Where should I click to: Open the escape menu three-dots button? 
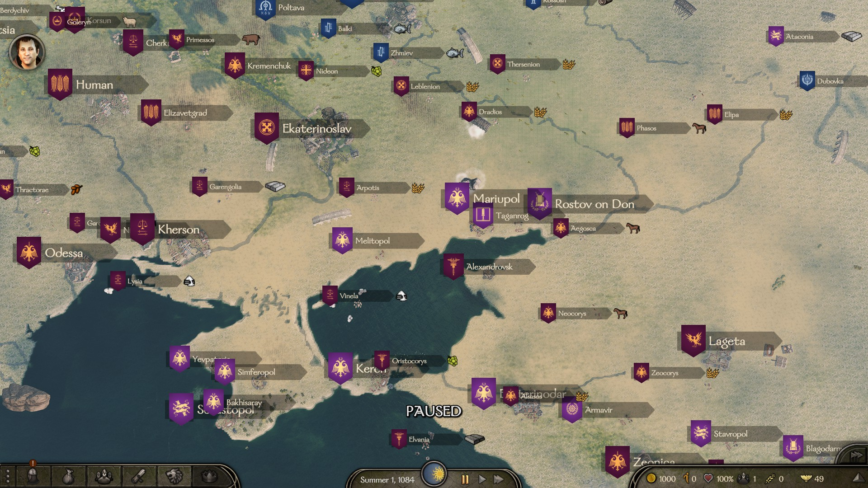7,477
